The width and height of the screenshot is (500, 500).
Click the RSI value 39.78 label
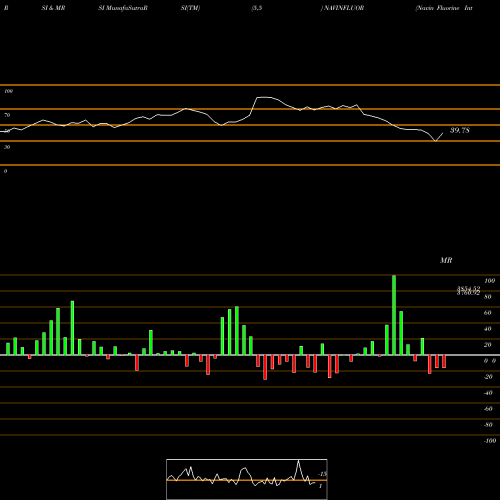(460, 130)
